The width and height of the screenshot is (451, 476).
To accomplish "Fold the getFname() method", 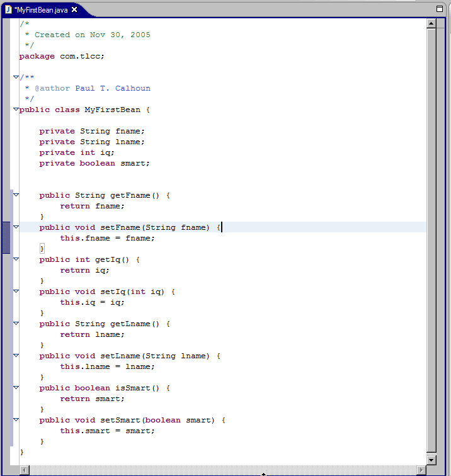I will tap(16, 195).
